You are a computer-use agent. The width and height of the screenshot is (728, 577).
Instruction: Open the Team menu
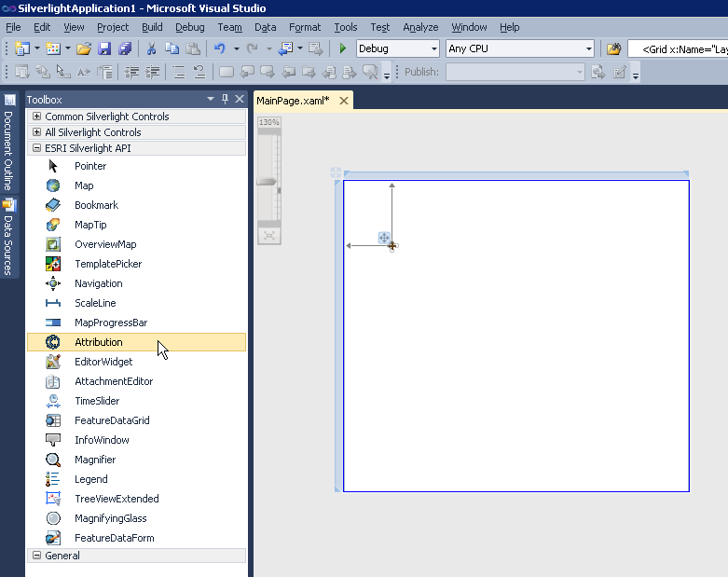(x=230, y=27)
